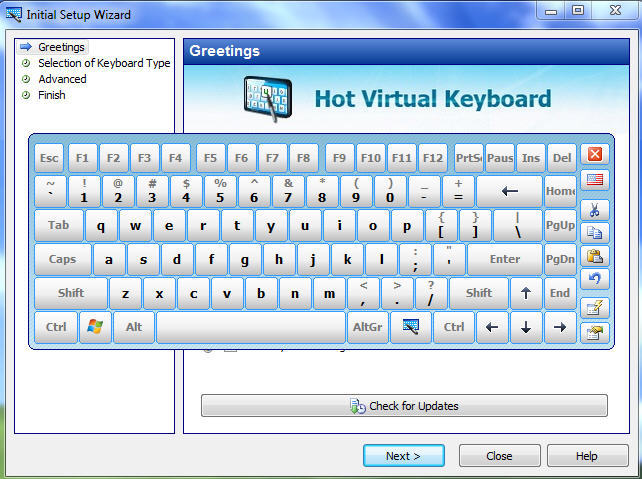
Task: Click the right arrow key
Action: 560,327
